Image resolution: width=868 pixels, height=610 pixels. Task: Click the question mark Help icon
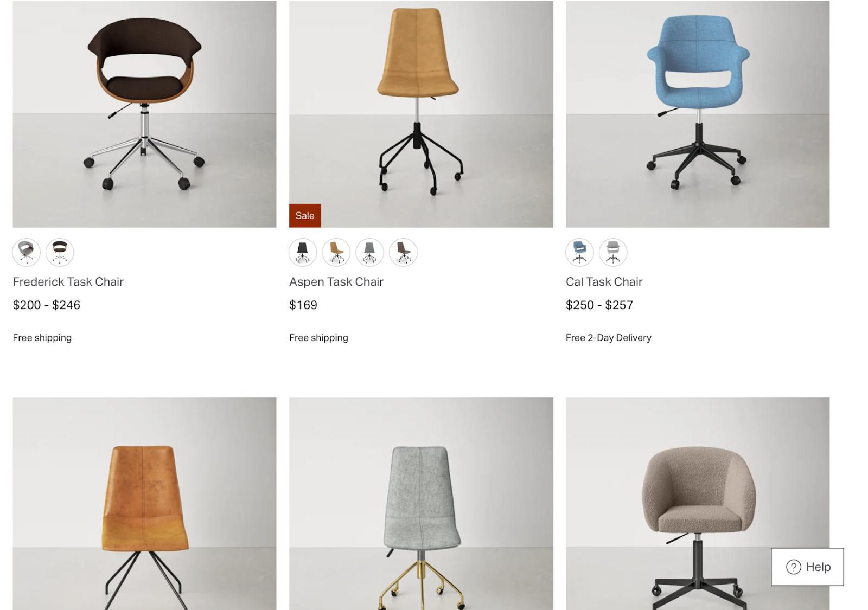794,567
